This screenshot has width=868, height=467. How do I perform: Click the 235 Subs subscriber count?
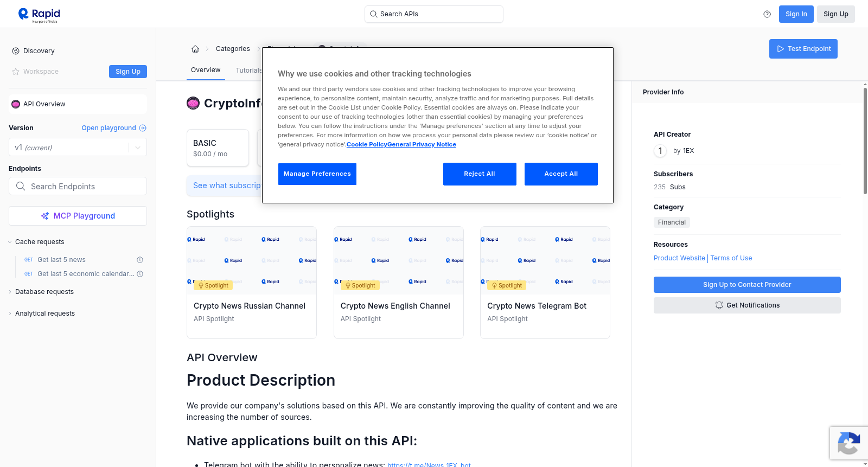(669, 187)
